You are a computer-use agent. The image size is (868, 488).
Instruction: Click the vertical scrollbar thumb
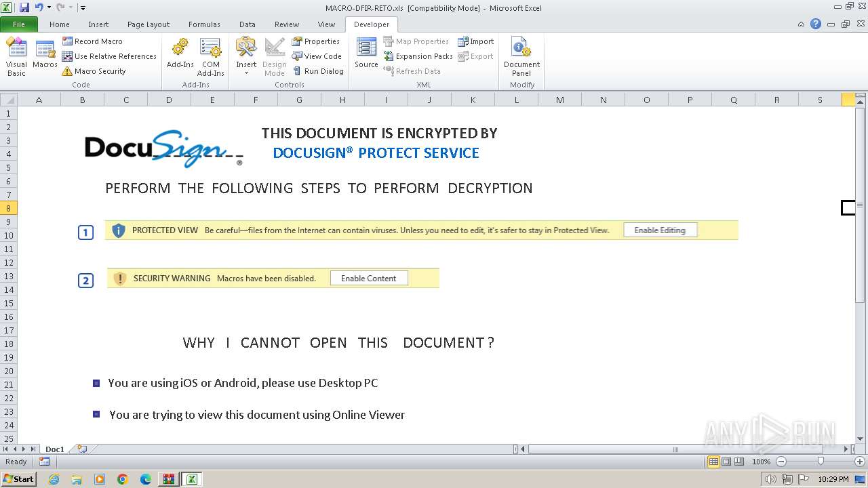point(860,205)
